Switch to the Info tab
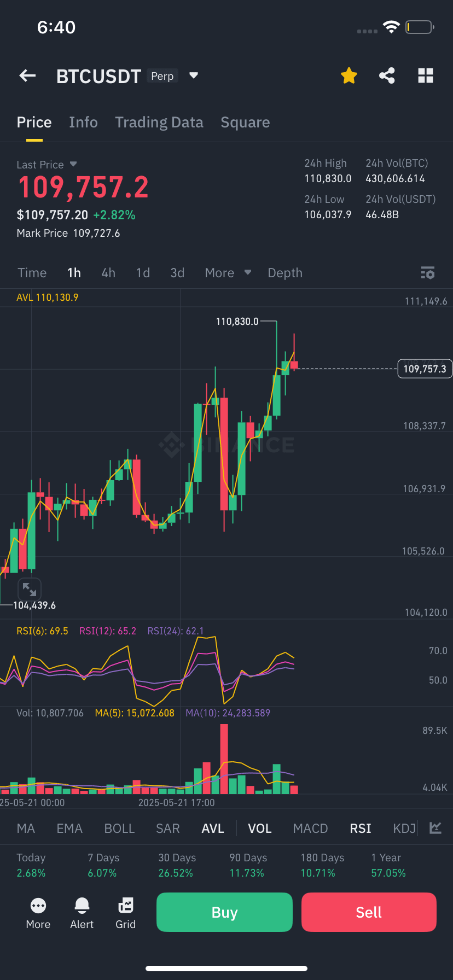 [x=83, y=122]
